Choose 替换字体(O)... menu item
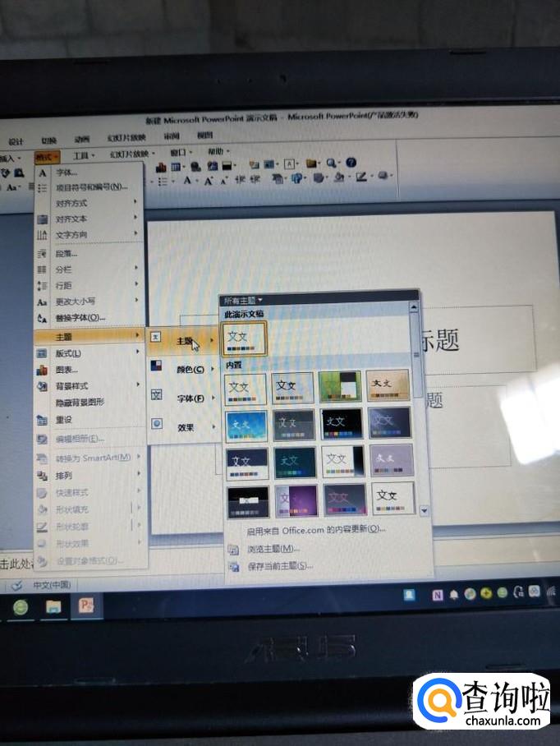Viewport: 560px width, 746px height. click(90, 318)
